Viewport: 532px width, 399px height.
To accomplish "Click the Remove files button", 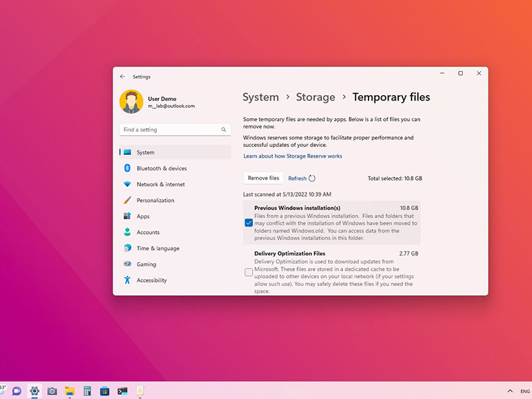I will coord(263,178).
